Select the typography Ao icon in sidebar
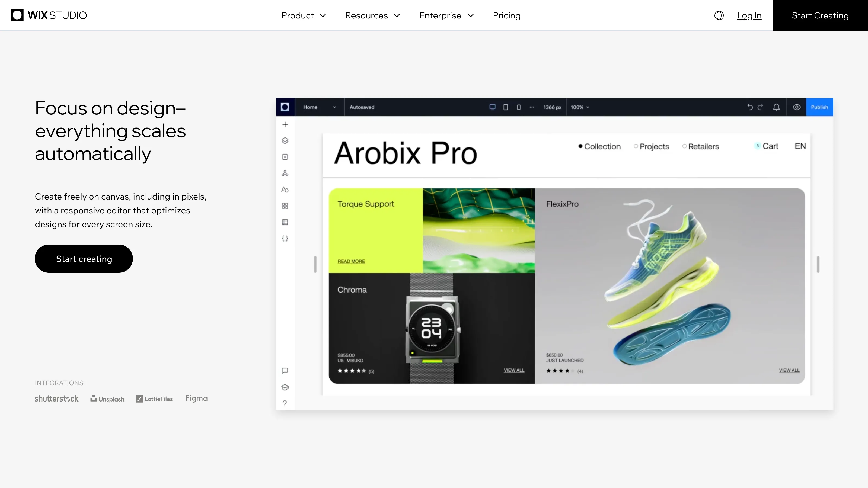 tap(285, 190)
